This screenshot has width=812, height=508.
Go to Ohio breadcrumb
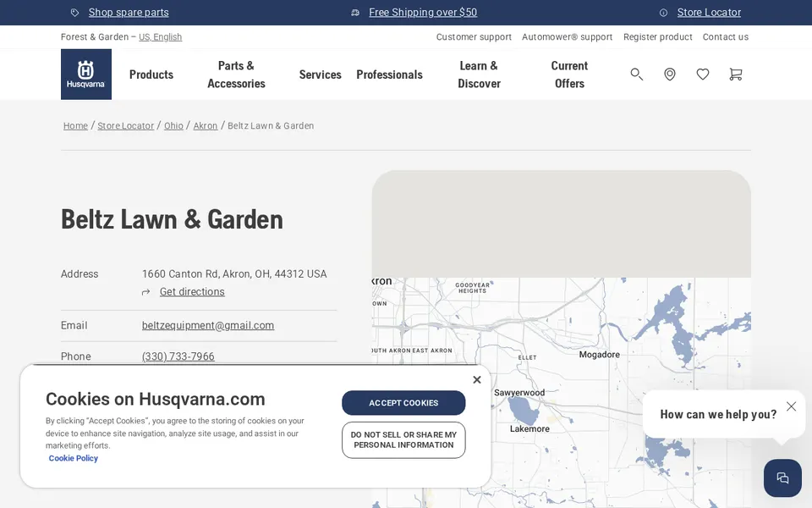[173, 125]
